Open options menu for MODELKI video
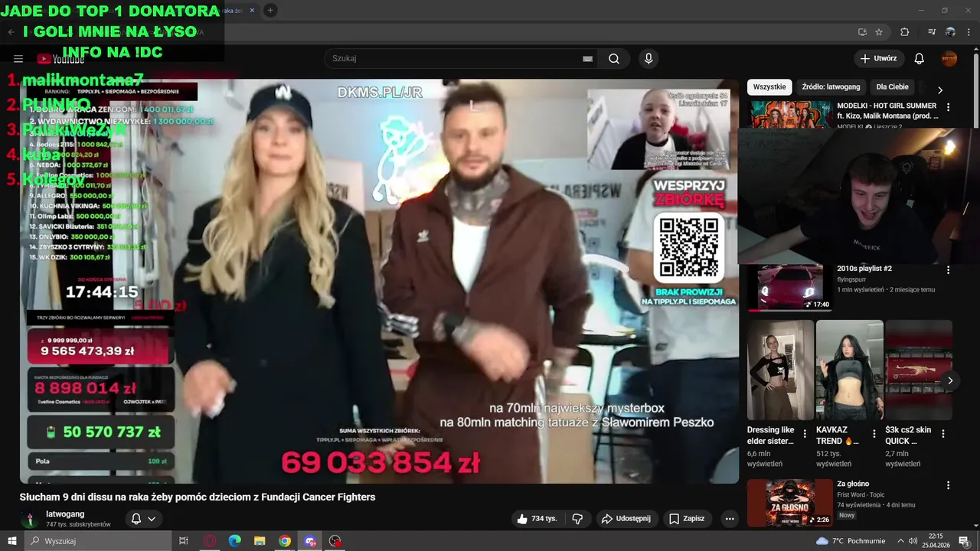 (x=948, y=107)
